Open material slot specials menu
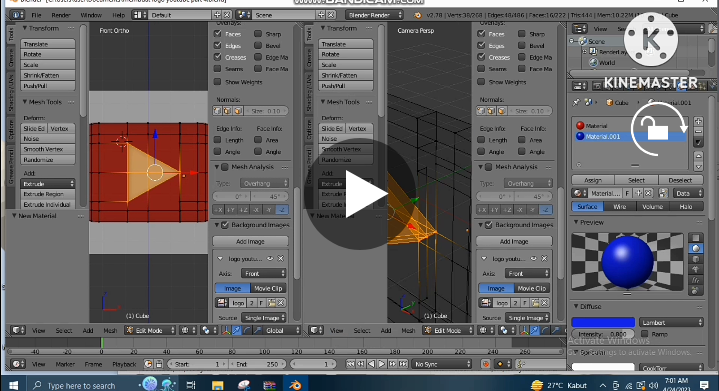This screenshot has width=719, height=391. (698, 143)
